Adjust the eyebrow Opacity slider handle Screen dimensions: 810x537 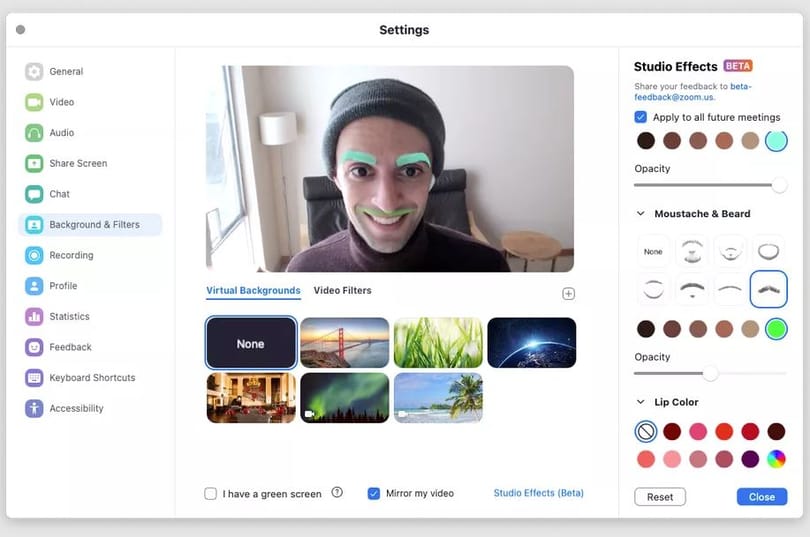[779, 185]
